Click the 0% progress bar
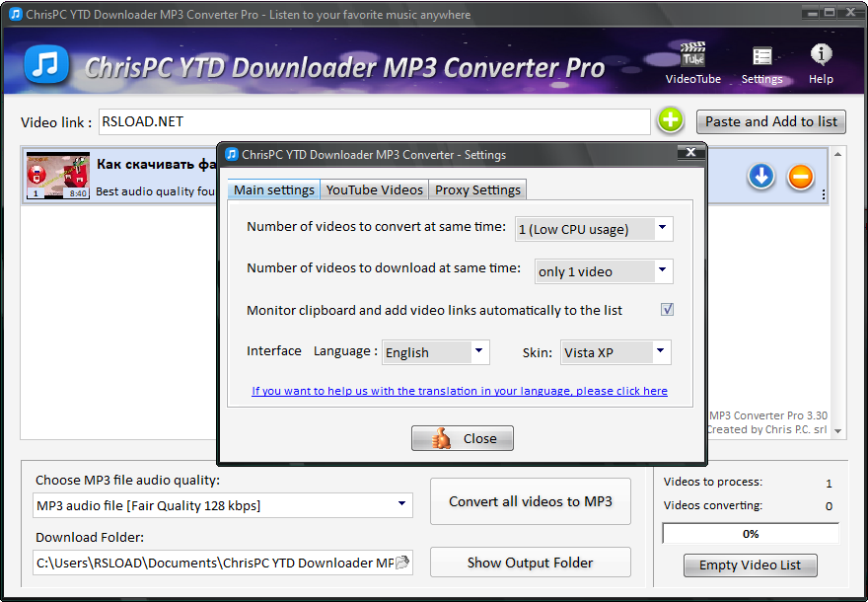868x602 pixels. [x=751, y=534]
